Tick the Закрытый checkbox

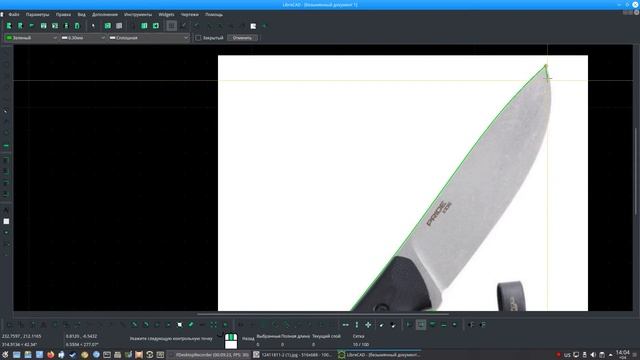point(198,38)
